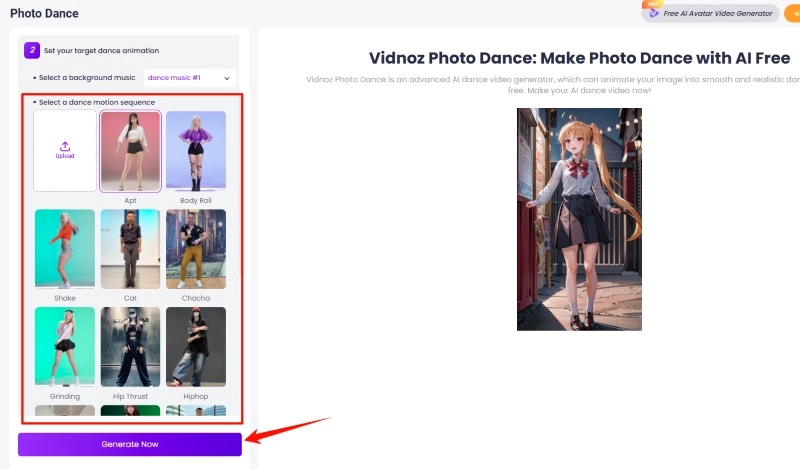
Task: Click 'Select a dance motion sequence' label
Action: (x=97, y=102)
